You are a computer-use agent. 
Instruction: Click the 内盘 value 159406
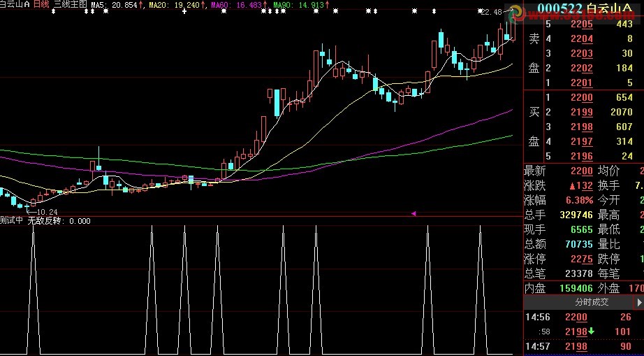pos(576,289)
